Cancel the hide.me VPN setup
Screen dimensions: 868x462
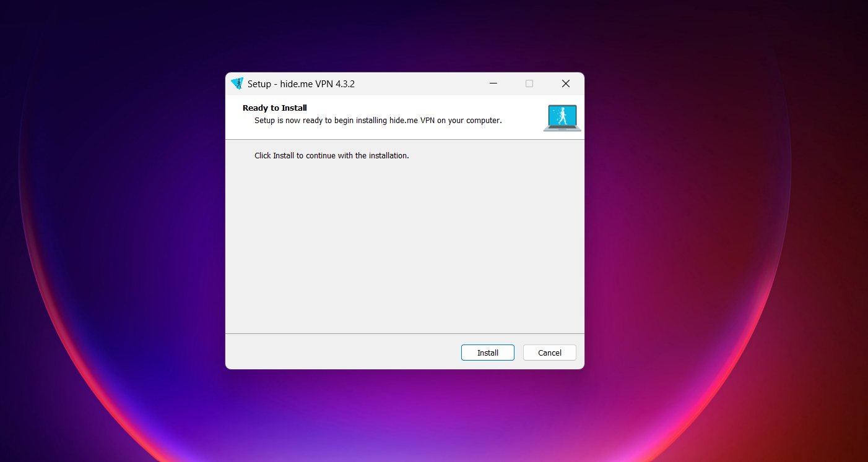click(x=550, y=353)
